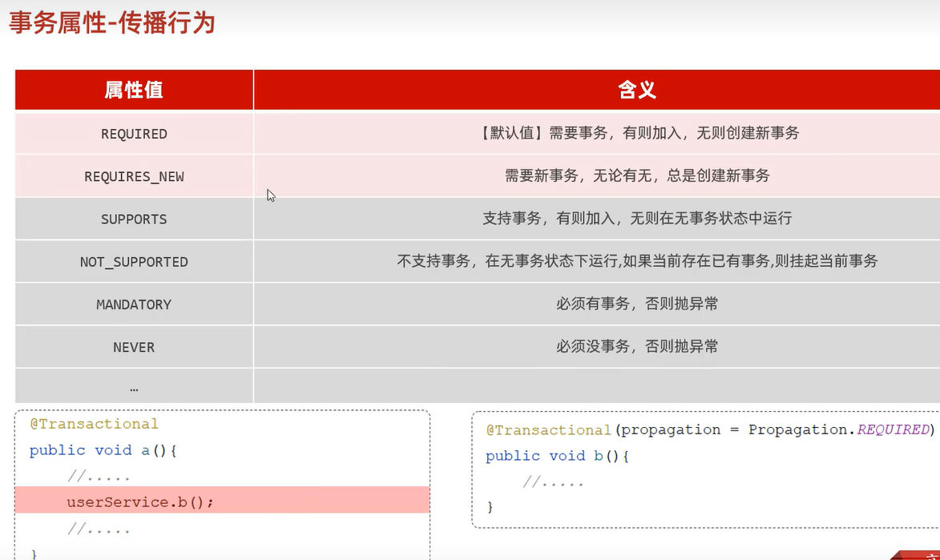Click the MANDATORY cell
Viewport: 940px width, 560px height.
pyautogui.click(x=134, y=304)
